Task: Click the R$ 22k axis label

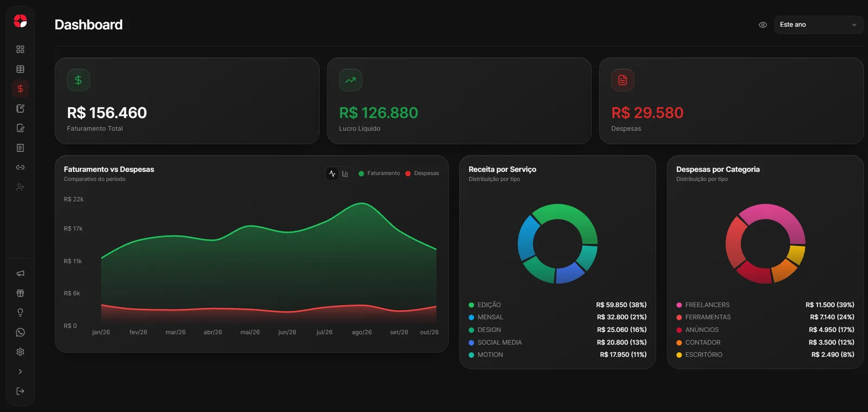Action: coord(74,199)
